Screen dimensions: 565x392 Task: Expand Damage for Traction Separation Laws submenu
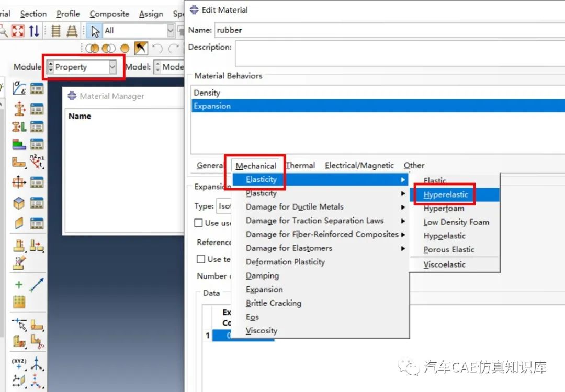[320, 221]
